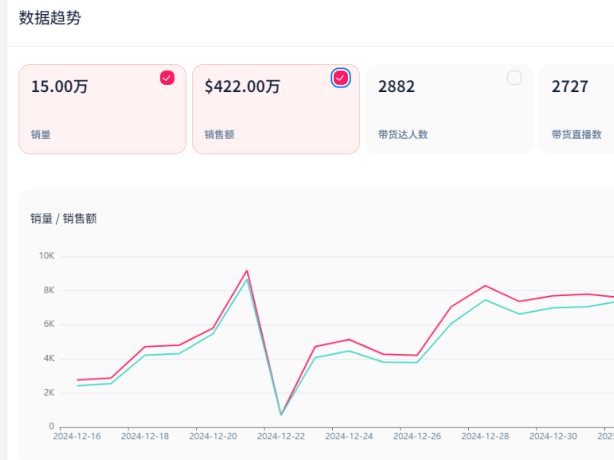Click the 2K y-axis label
The width and height of the screenshot is (614, 460).
tap(49, 393)
